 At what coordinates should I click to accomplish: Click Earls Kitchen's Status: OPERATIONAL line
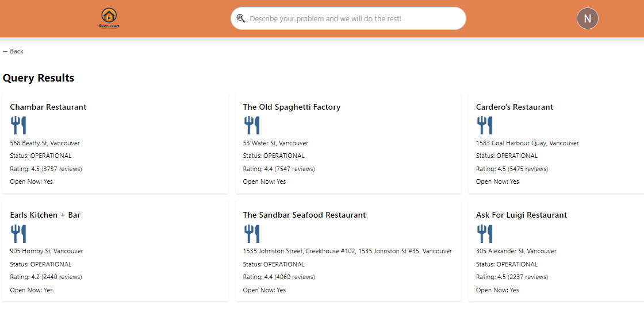41,264
